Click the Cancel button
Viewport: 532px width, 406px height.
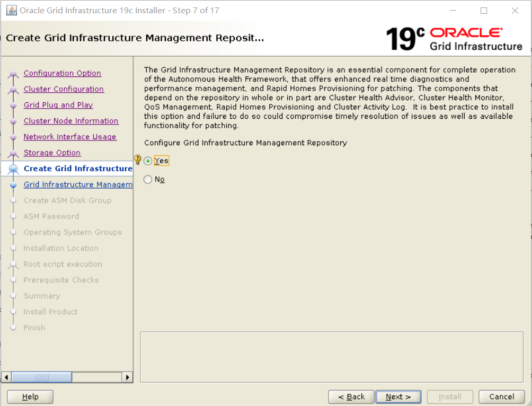tap(501, 397)
